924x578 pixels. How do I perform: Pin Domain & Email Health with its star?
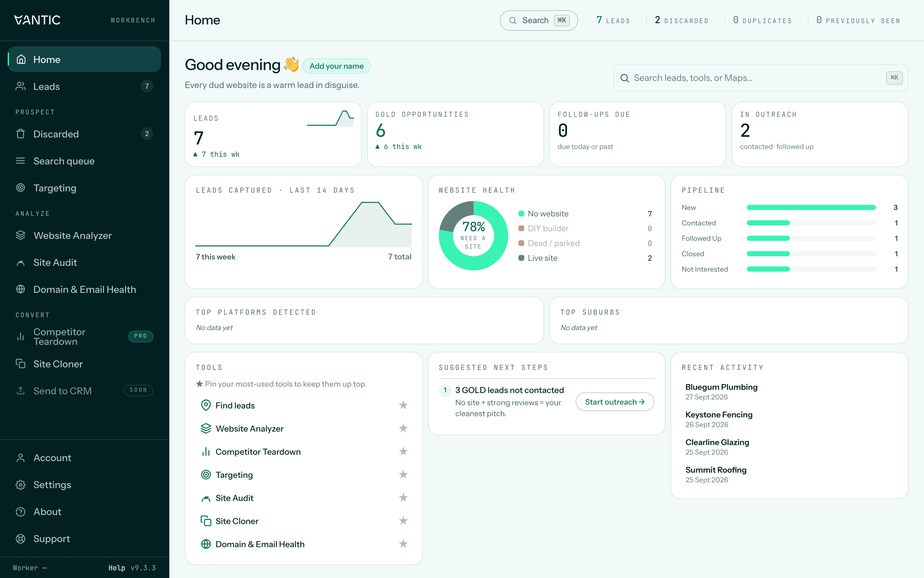pyautogui.click(x=403, y=544)
